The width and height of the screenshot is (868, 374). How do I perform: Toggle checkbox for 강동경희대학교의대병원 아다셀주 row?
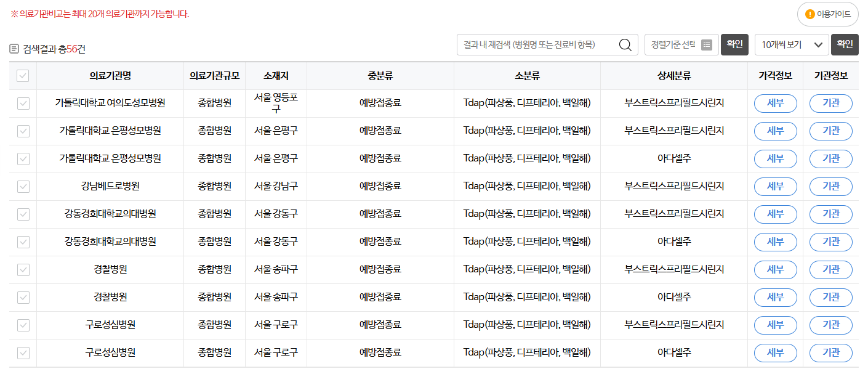pos(23,242)
